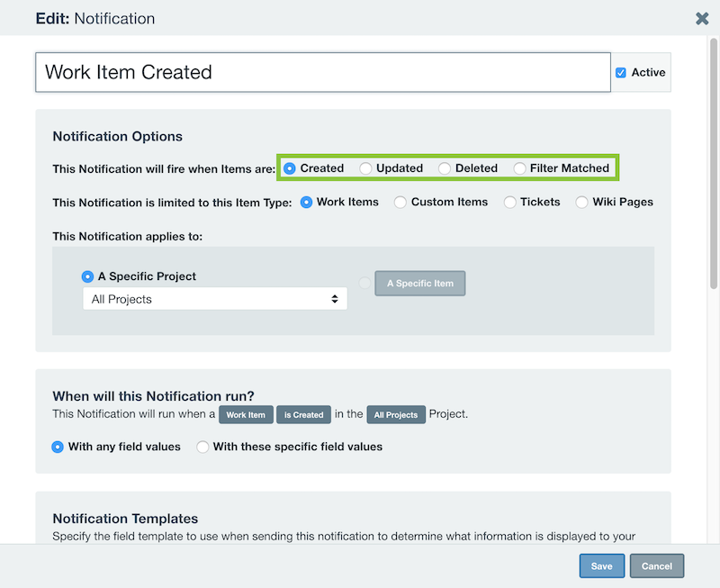720x588 pixels.
Task: Choose the Filter Matched trigger option
Action: tap(519, 168)
